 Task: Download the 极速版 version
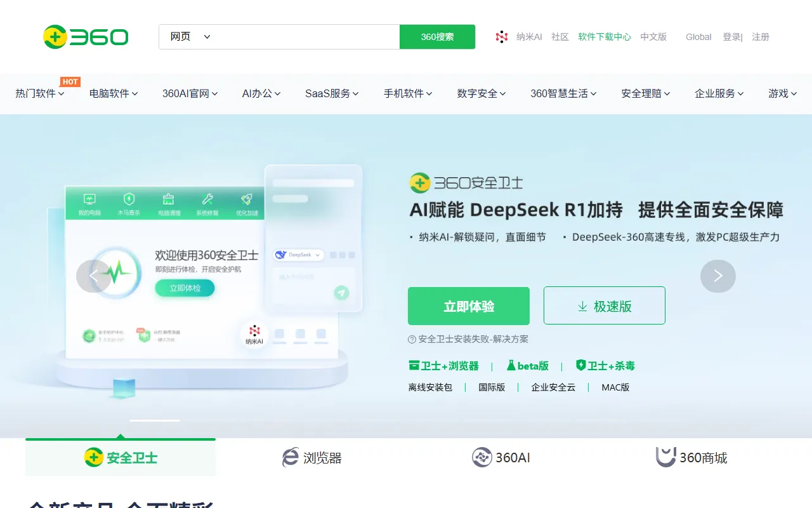coord(604,306)
